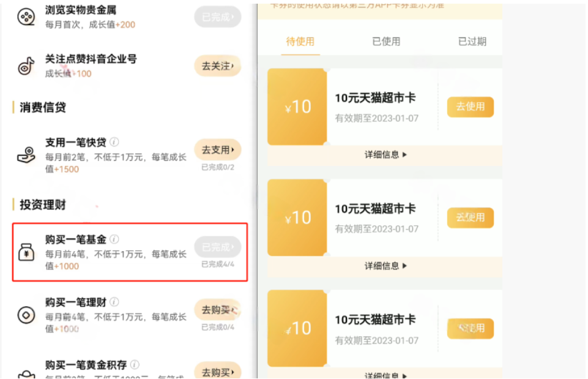Open the info tooltip next to 购买一笔基金

click(114, 240)
